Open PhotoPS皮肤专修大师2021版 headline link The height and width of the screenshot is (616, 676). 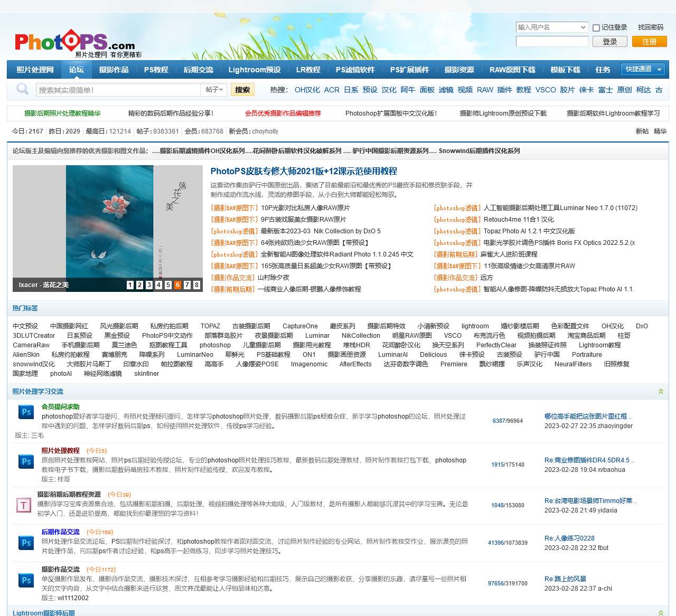pos(304,171)
